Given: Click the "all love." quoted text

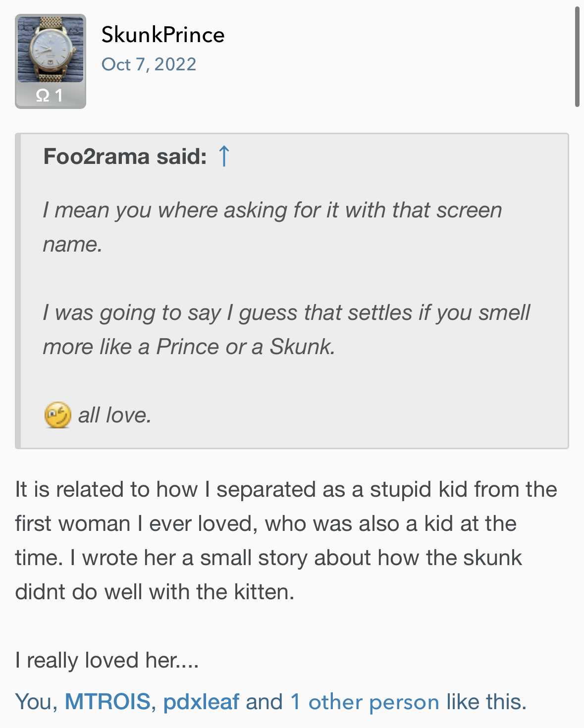Looking at the screenshot, I should [114, 416].
